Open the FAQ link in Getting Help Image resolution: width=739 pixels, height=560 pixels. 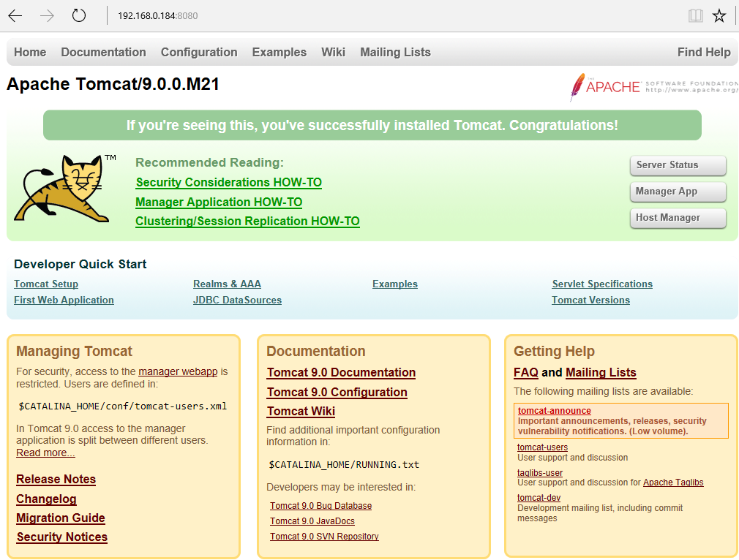(x=525, y=373)
